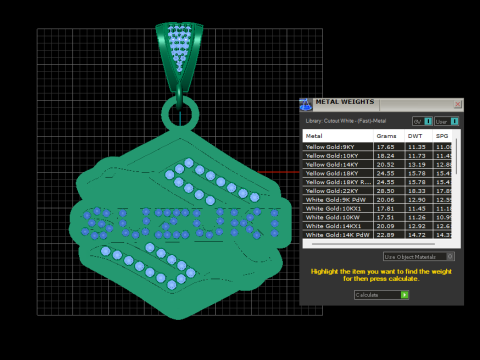This screenshot has height=360, width=480.
Task: Click the Metal Weights scale icon
Action: coord(306,105)
